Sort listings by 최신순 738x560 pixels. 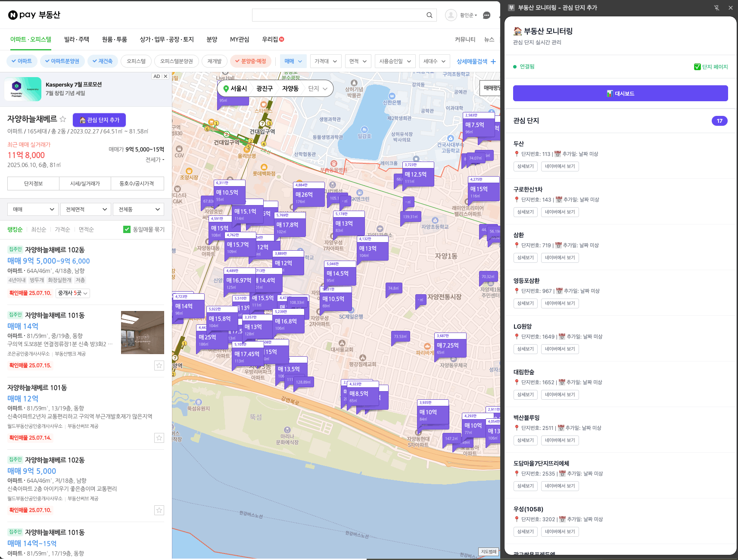coord(39,230)
